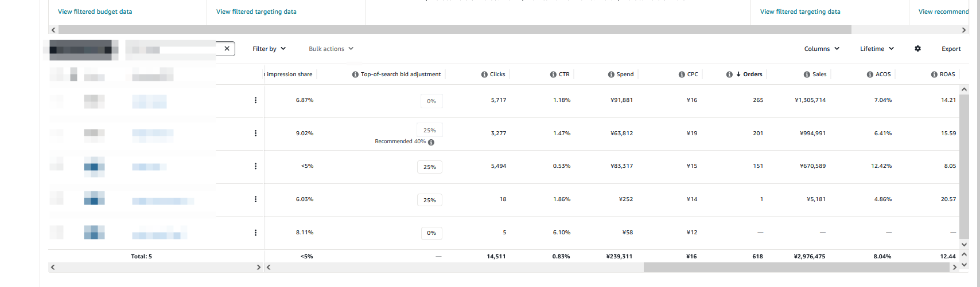980x287 pixels.
Task: Click info icon next to Recommended 40%
Action: tap(431, 142)
